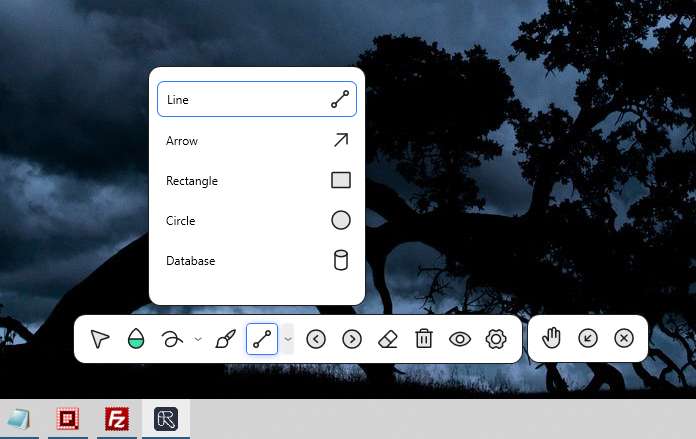Undo with the left arrow circle
Image resolution: width=696 pixels, height=439 pixels.
click(316, 339)
